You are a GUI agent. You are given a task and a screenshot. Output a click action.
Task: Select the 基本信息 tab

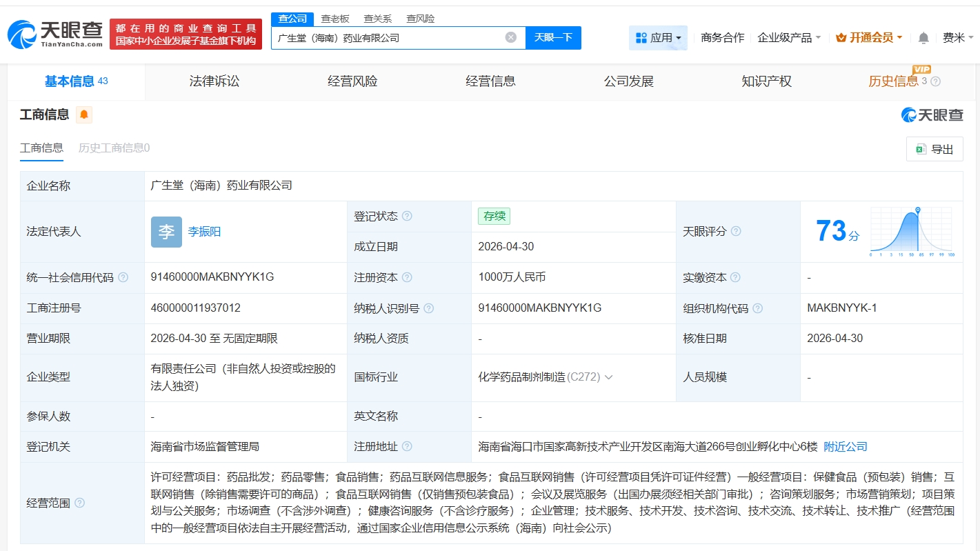pyautogui.click(x=76, y=81)
